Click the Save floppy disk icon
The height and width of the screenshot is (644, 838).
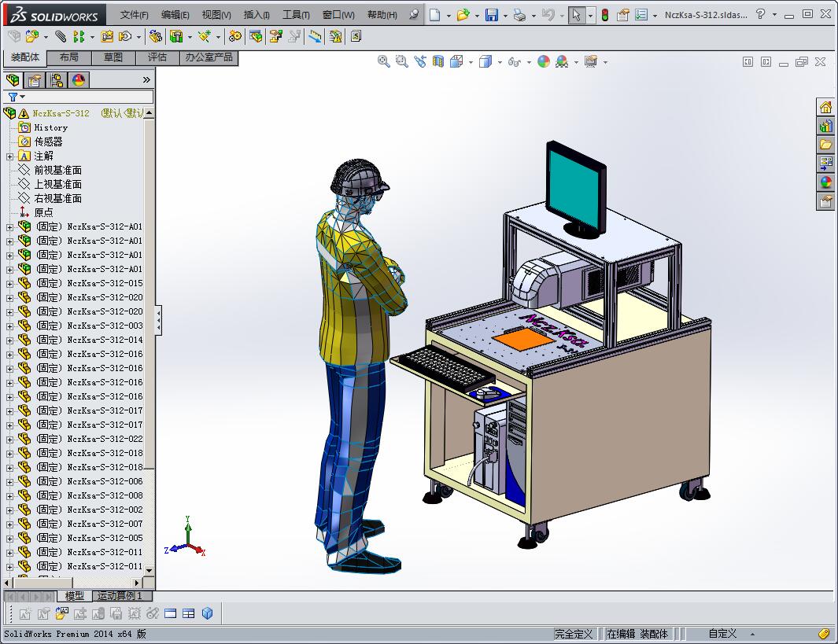tap(492, 15)
